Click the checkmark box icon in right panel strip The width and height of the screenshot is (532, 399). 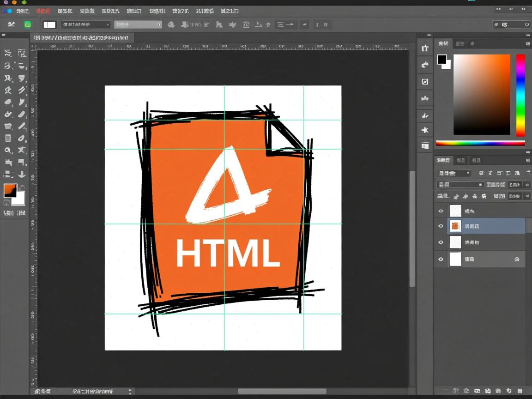425,82
